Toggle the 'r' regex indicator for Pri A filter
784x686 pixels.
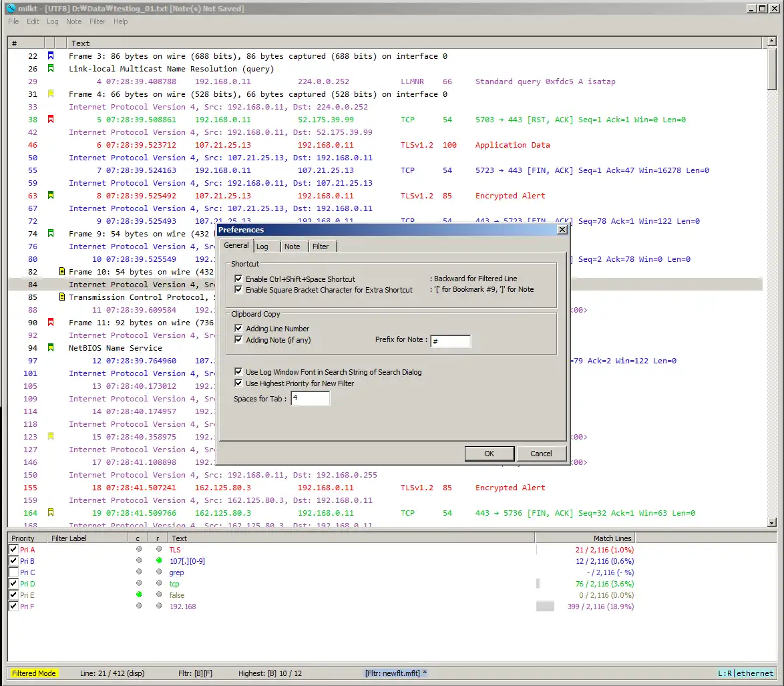pyautogui.click(x=159, y=549)
